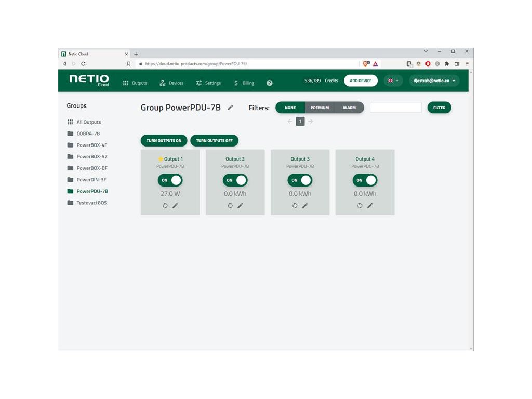This screenshot has height=399, width=532.
Task: Restart Output 2 using its cycle icon
Action: 230,205
